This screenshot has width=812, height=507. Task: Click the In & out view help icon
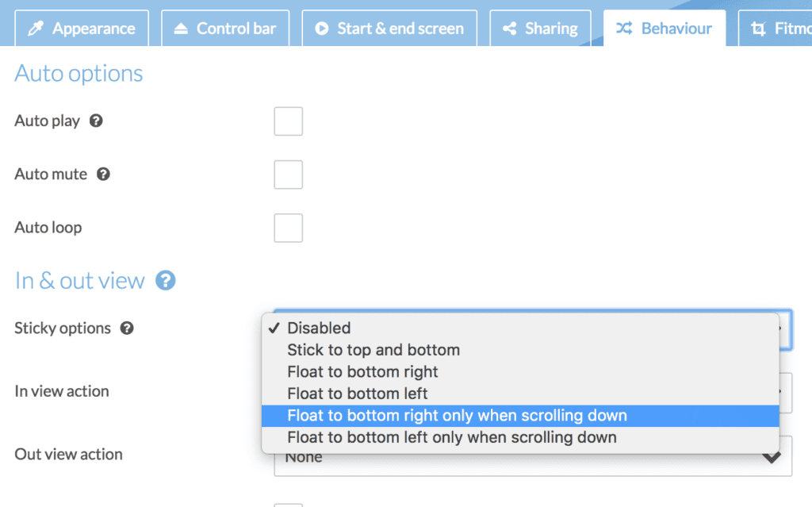tap(165, 280)
